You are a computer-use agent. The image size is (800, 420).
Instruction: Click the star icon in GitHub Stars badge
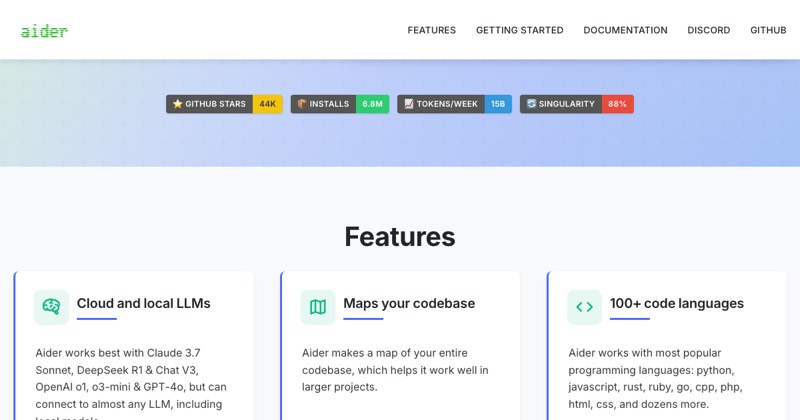177,104
